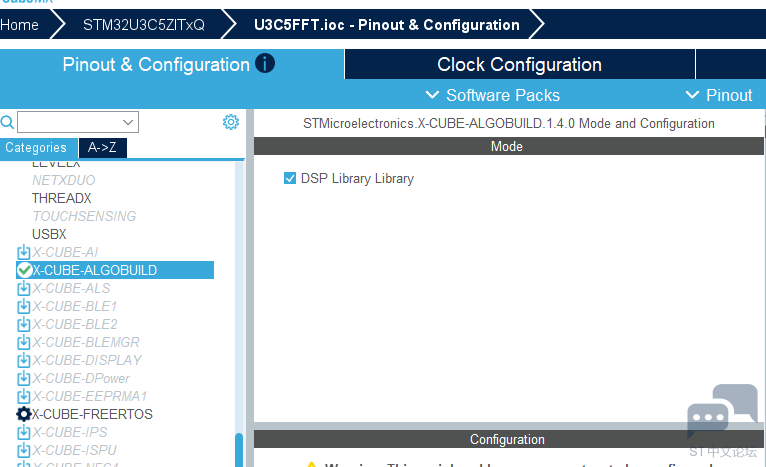Select the X-CUBE-EEPRMA1 entry
The image size is (766, 467).
click(x=90, y=396)
